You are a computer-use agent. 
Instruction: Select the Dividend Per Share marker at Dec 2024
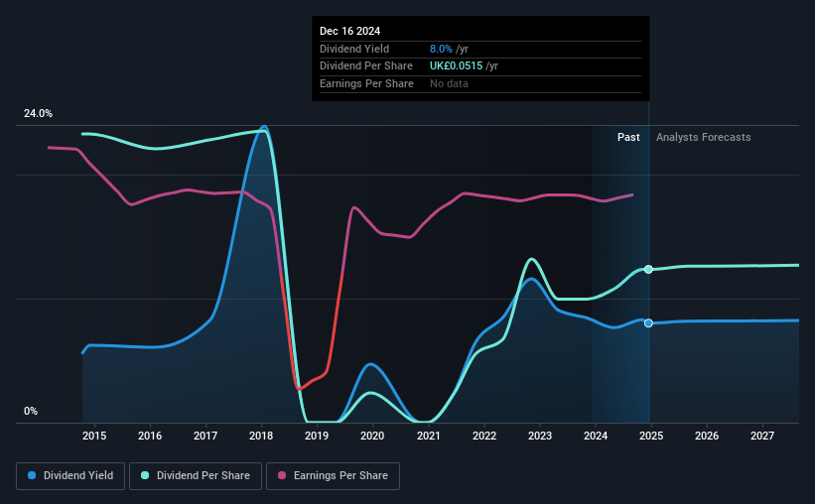pyautogui.click(x=648, y=269)
